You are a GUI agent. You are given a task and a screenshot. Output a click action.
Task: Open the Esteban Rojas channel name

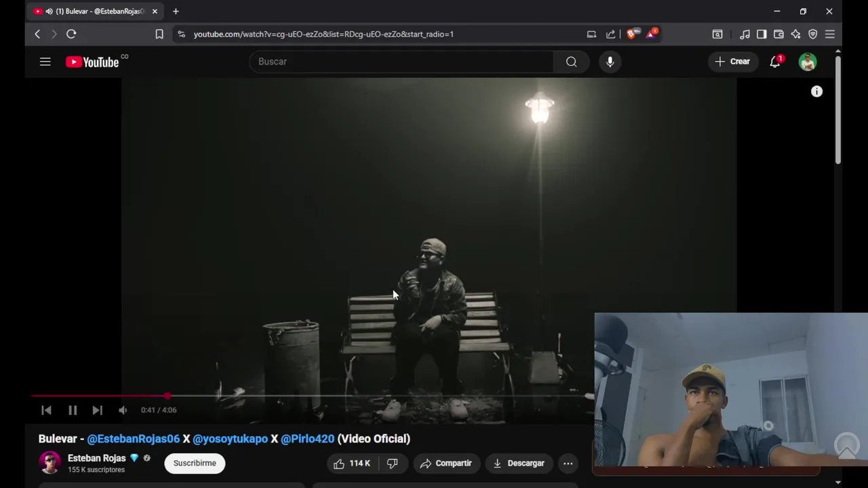[97, 458]
